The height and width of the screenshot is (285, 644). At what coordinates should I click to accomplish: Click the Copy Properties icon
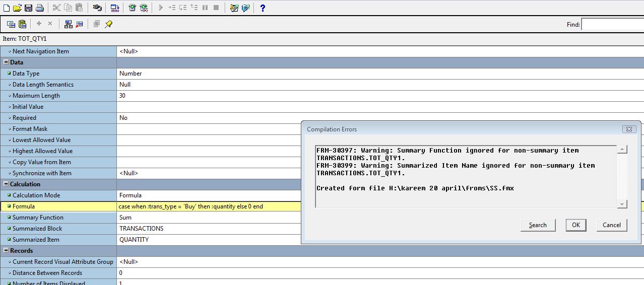pyautogui.click(x=11, y=24)
